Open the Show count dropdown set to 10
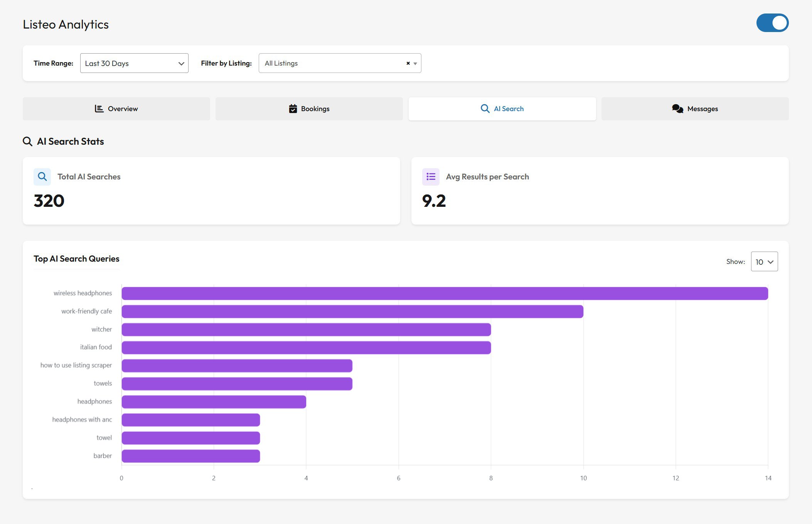The image size is (812, 524). (x=764, y=261)
